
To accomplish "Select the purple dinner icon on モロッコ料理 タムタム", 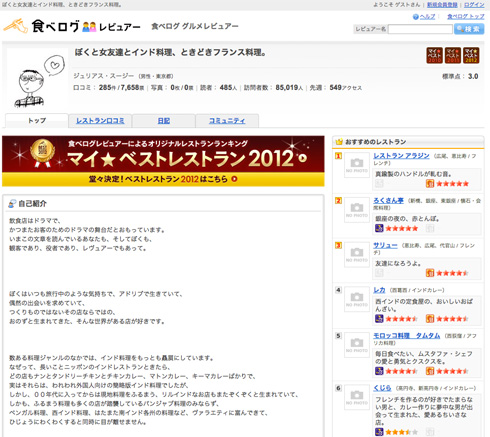I will pyautogui.click(x=379, y=371).
